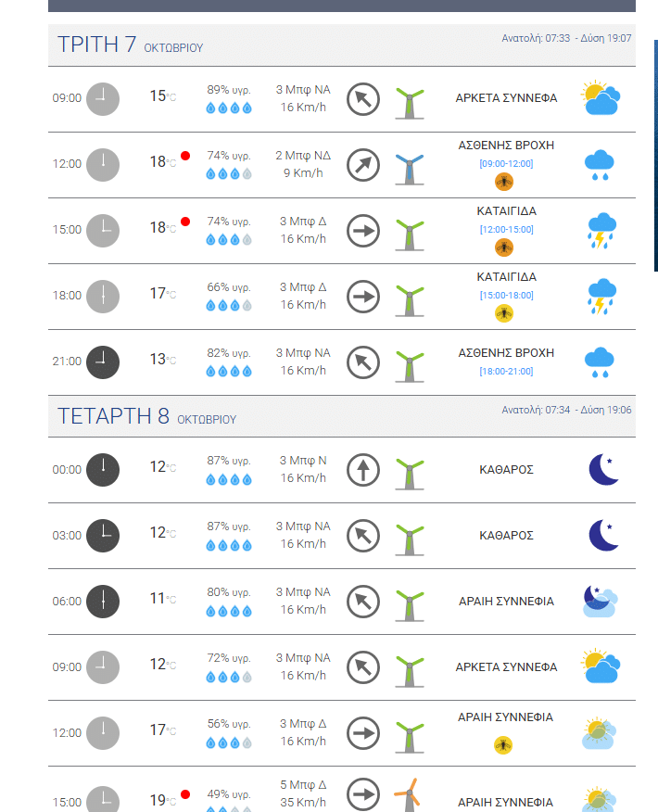Click the night cloud icon at Wednesday 06:00
Screen dimensions: 658x812
600,602
